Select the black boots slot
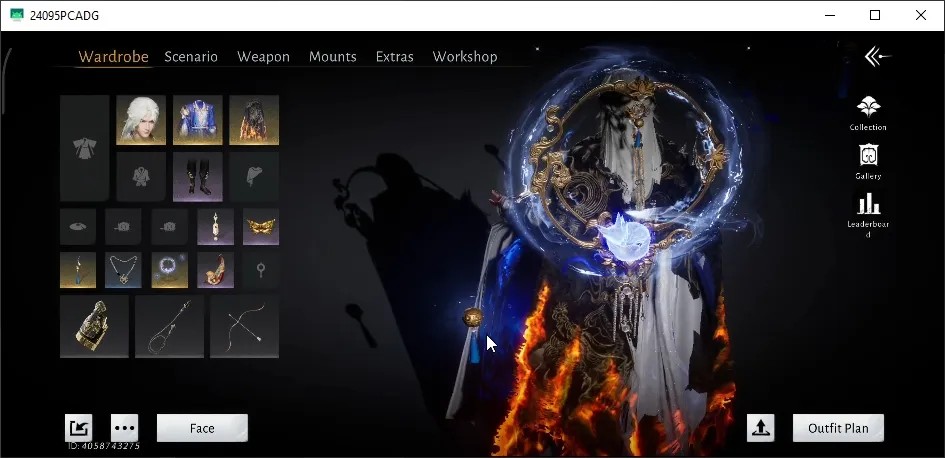This screenshot has width=945, height=458. coord(198,177)
